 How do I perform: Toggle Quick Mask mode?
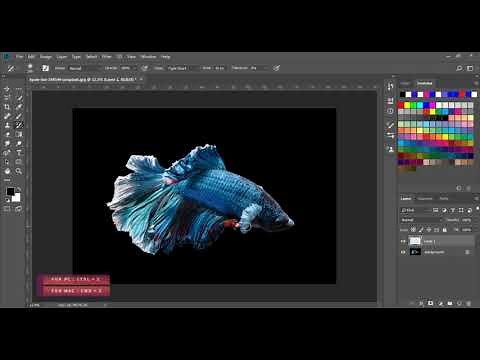pos(7,209)
